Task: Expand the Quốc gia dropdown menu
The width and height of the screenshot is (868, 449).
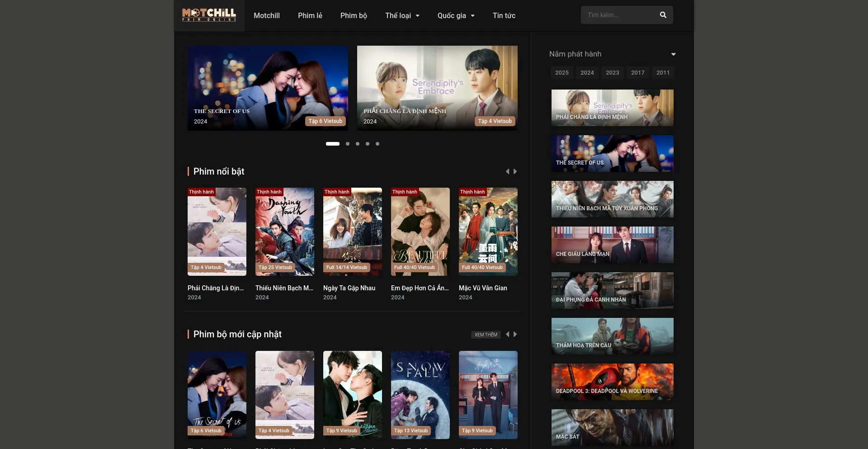Action: pos(456,15)
